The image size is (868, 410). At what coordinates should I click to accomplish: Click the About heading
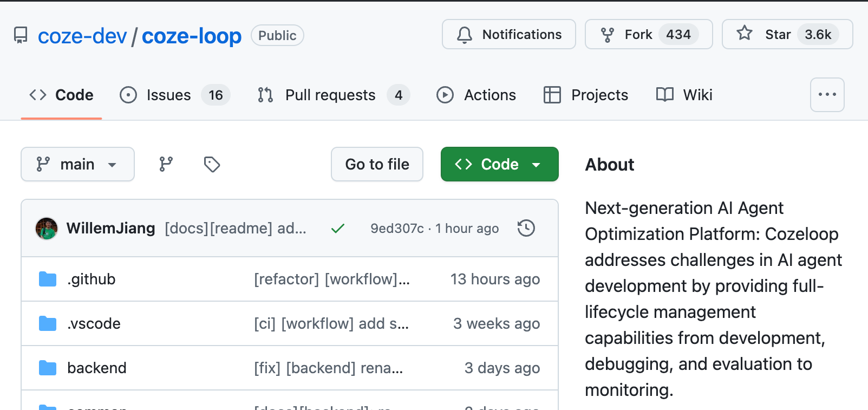610,165
